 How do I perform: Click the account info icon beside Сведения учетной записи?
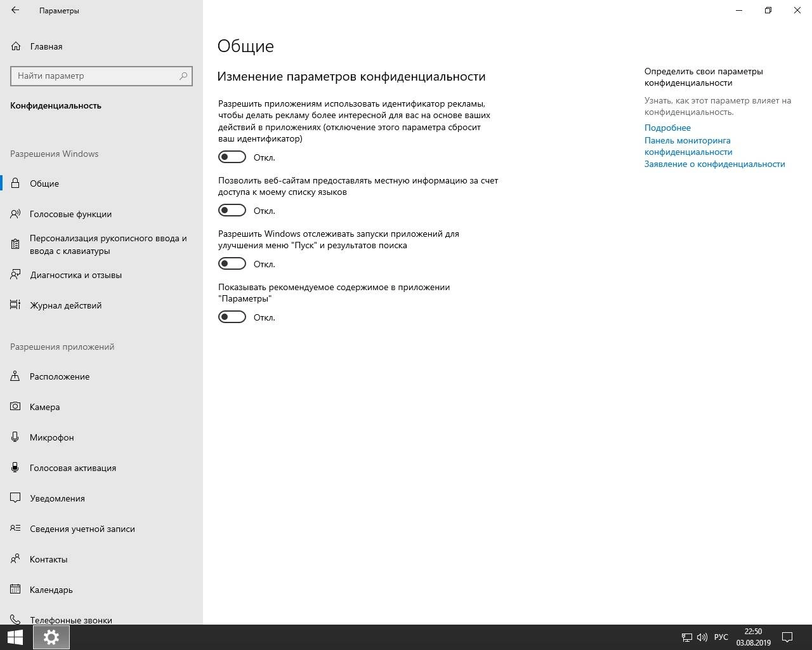tap(15, 529)
